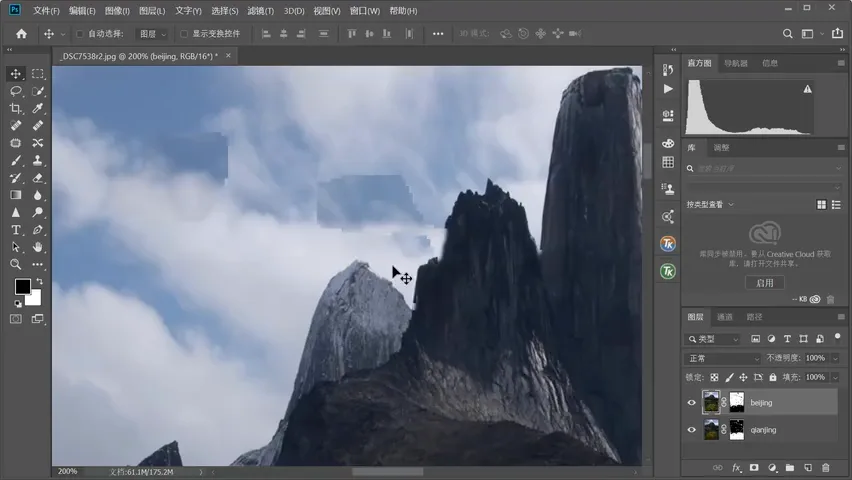Click the play actions panel icon

click(x=668, y=89)
